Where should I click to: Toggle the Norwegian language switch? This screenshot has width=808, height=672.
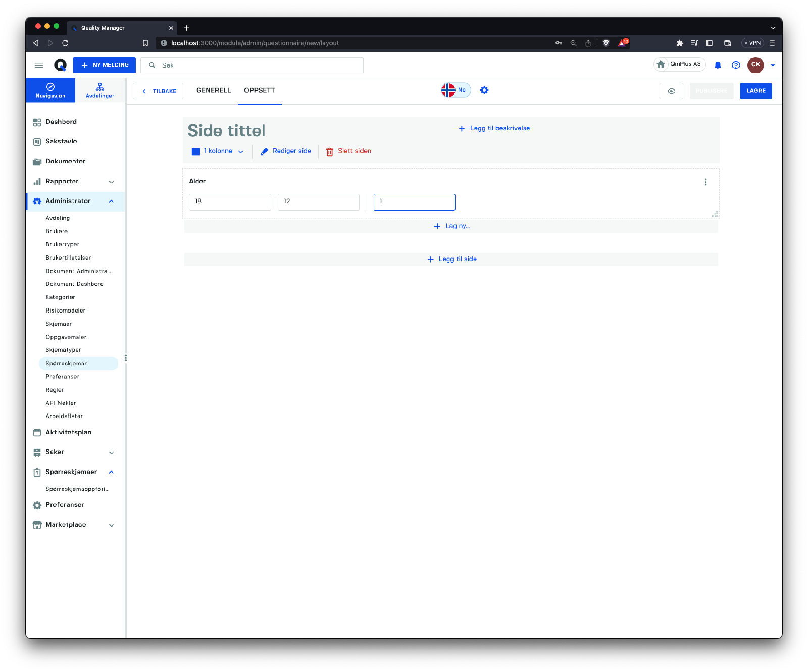456,90
